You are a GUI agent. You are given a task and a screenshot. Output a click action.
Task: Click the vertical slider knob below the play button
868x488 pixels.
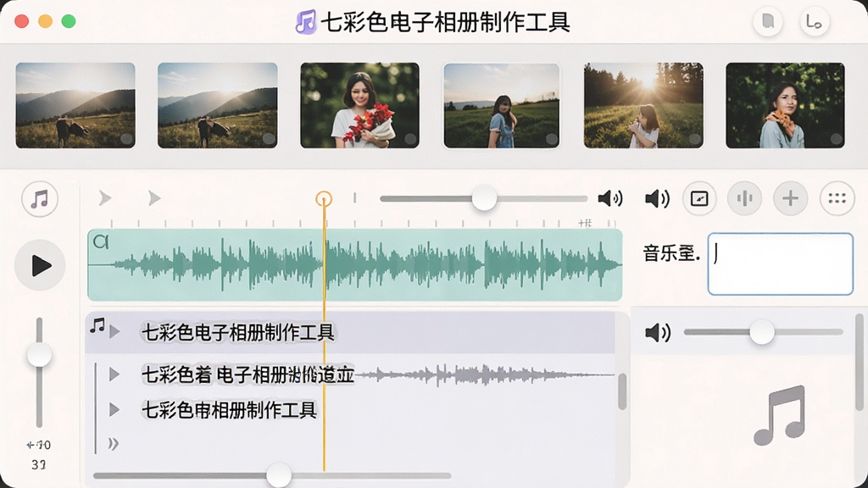tap(39, 355)
